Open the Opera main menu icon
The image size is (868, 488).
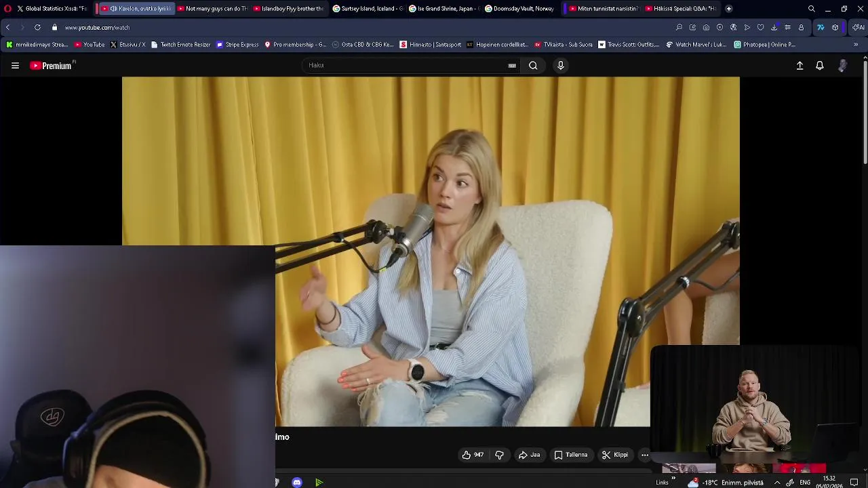click(7, 9)
